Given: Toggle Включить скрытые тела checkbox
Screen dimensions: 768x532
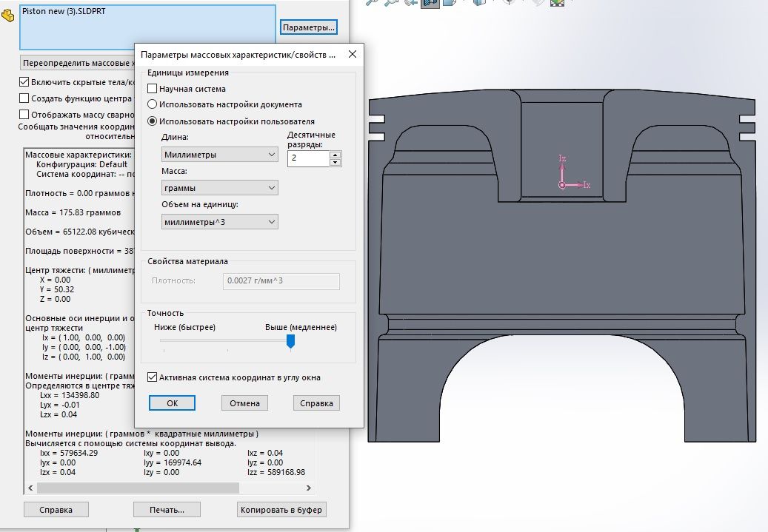Looking at the screenshot, I should click(x=24, y=82).
